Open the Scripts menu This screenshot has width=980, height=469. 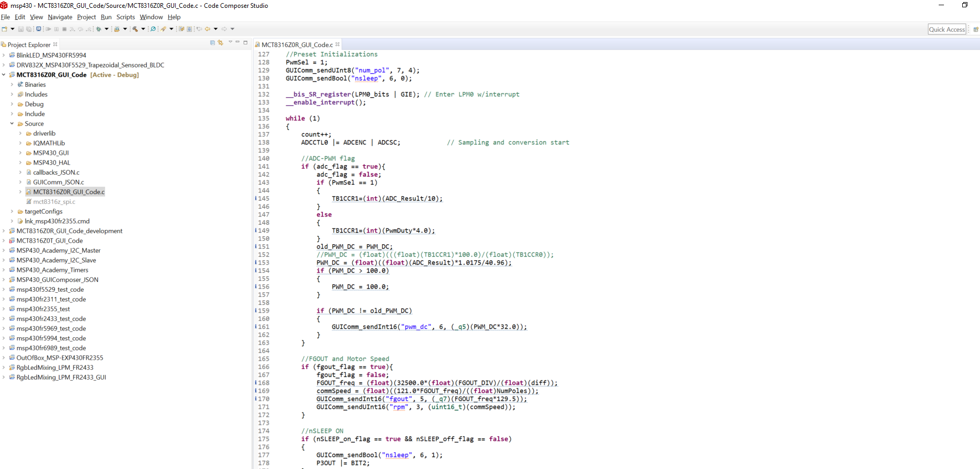click(x=125, y=17)
